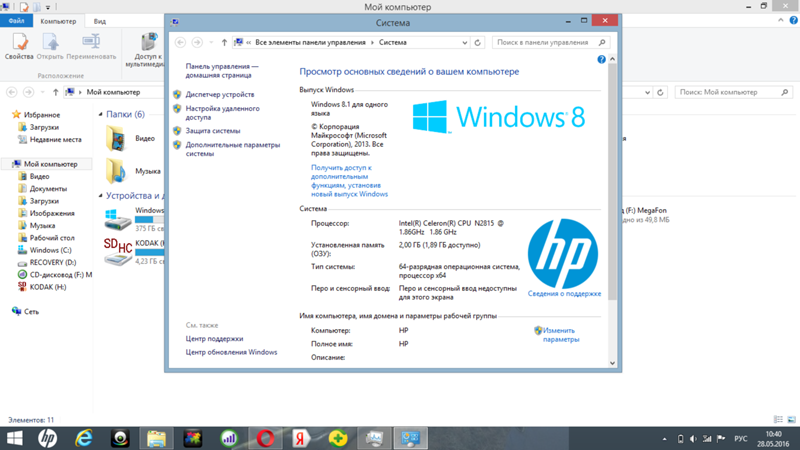Screen dimensions: 800x450
Task: Click scroll down arrow in Система window
Action: coord(612,363)
